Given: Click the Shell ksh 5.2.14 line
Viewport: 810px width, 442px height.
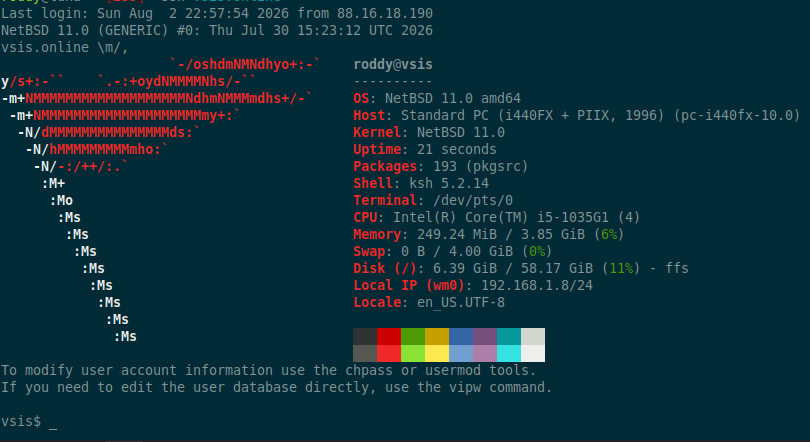Looking at the screenshot, I should coord(421,183).
